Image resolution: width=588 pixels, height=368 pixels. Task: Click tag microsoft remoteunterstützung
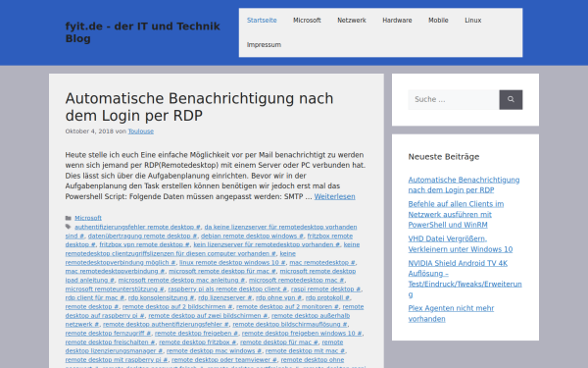click(115, 289)
